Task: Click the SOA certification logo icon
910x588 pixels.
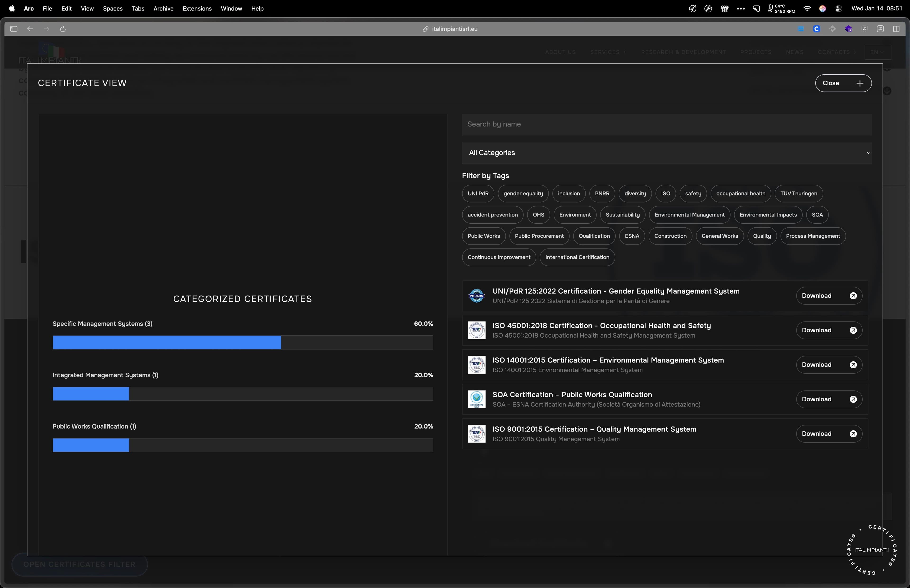Action: coord(477,399)
